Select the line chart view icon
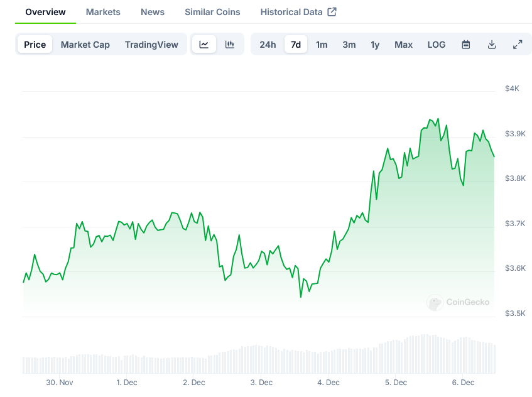The width and height of the screenshot is (532, 397). 204,45
